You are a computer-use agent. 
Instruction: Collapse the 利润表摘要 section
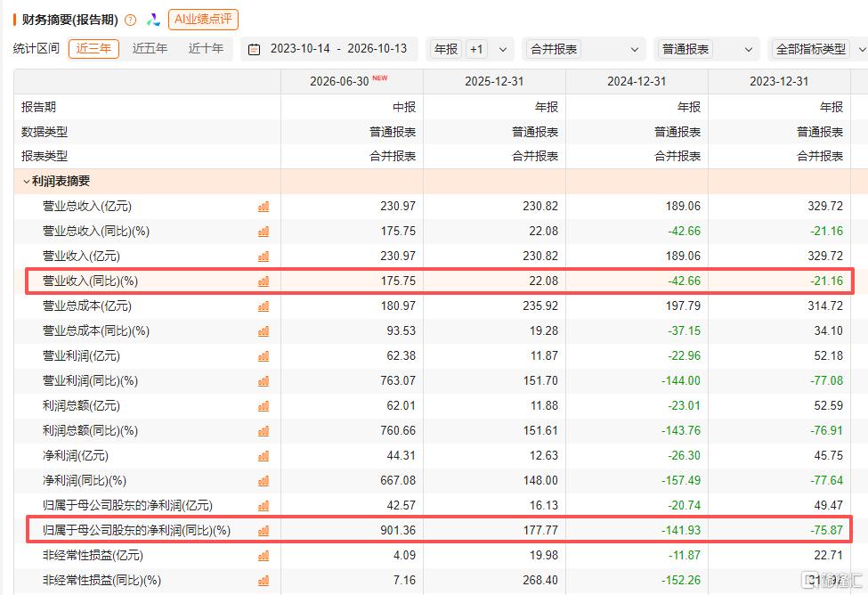click(26, 182)
